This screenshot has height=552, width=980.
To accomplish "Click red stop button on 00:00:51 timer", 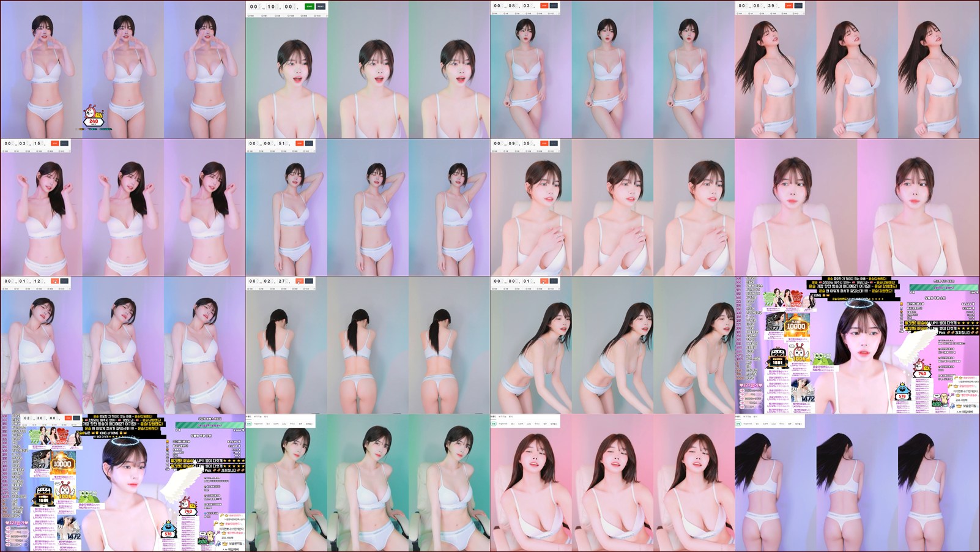I will point(299,143).
